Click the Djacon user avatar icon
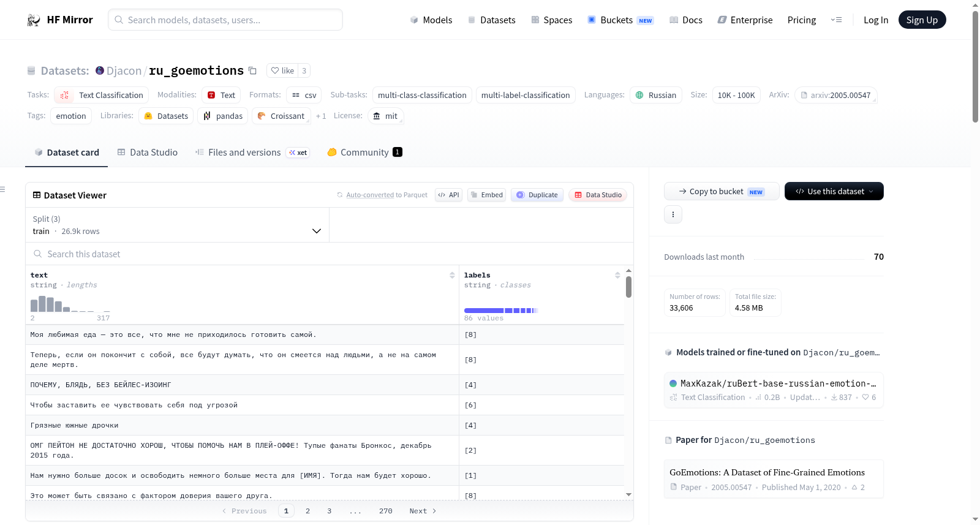Viewport: 980px width, 525px height. [x=100, y=70]
